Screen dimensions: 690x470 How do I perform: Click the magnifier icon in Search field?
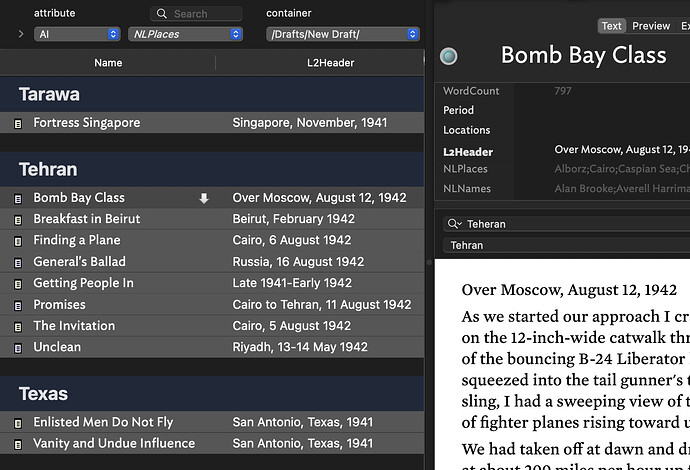click(161, 14)
